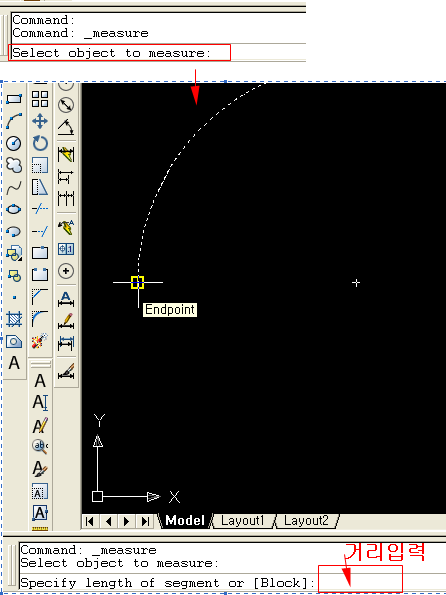Select the Break tool with two grips
Image resolution: width=446 pixels, height=595 pixels.
40,274
